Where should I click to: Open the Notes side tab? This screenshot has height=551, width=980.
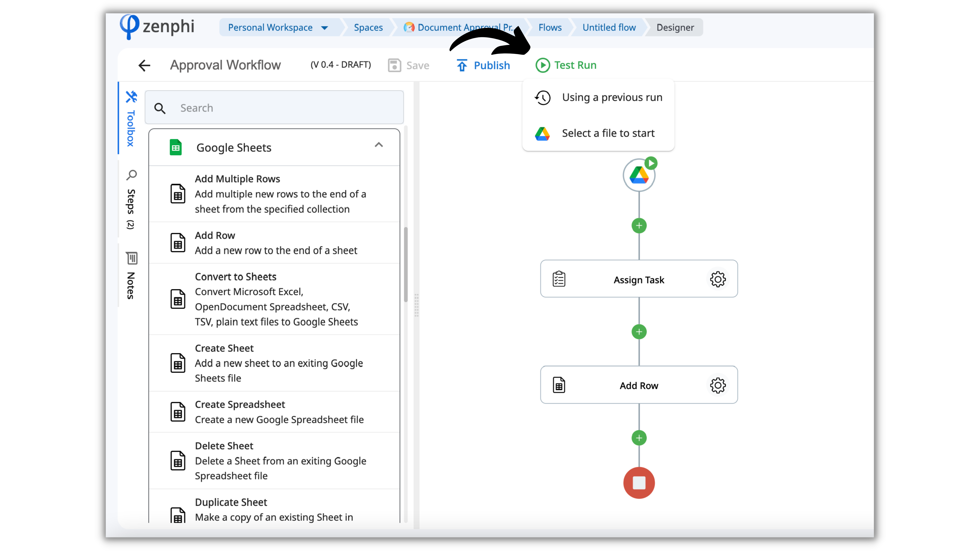(131, 276)
